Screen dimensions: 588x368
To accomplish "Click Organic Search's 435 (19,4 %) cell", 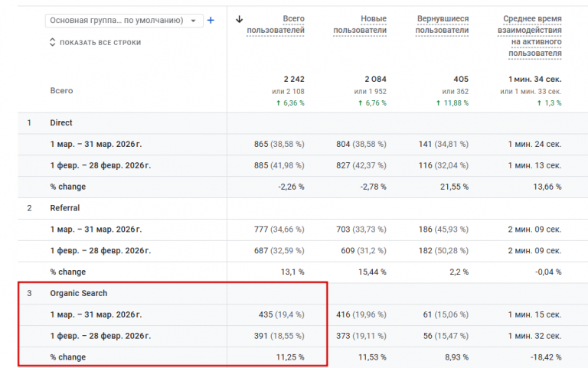I will tap(282, 314).
